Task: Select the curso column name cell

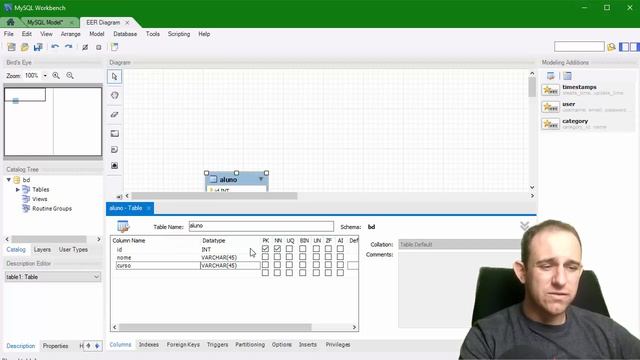Action: click(158, 265)
